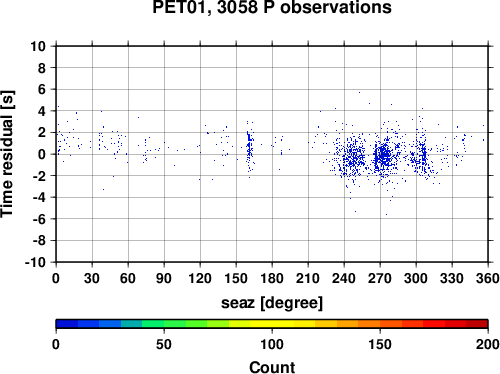Click the x-axis tick label 360
The image size is (500, 374).
(488, 278)
